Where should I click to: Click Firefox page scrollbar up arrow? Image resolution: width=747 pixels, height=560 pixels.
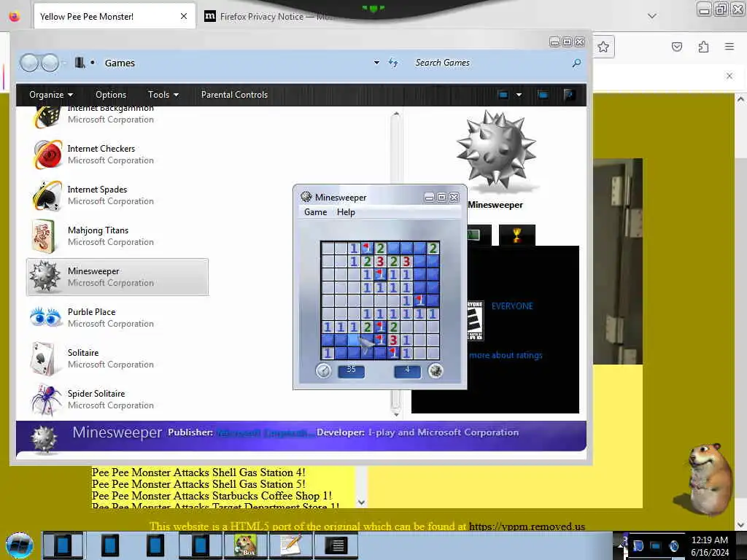740,99
